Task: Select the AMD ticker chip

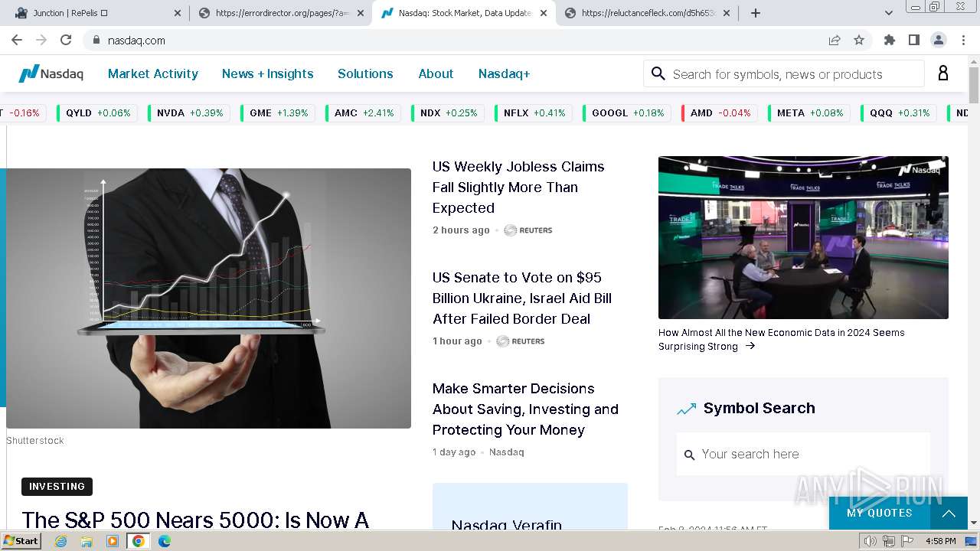Action: click(x=719, y=112)
